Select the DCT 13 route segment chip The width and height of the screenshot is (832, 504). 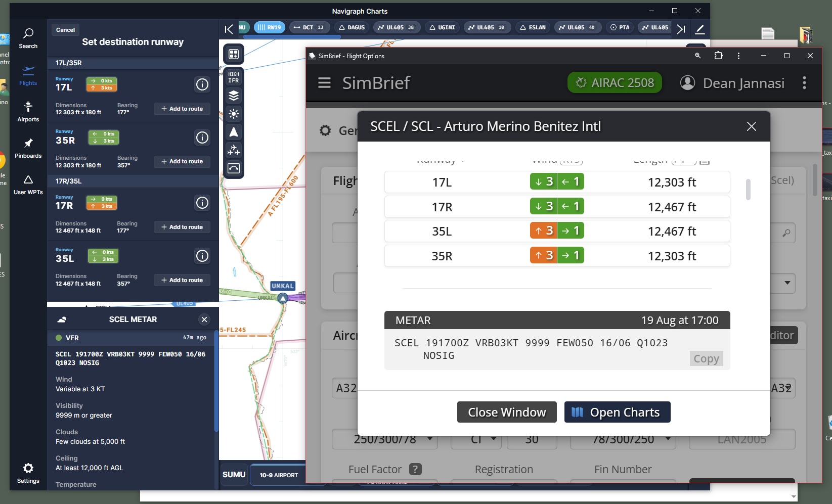tap(310, 27)
